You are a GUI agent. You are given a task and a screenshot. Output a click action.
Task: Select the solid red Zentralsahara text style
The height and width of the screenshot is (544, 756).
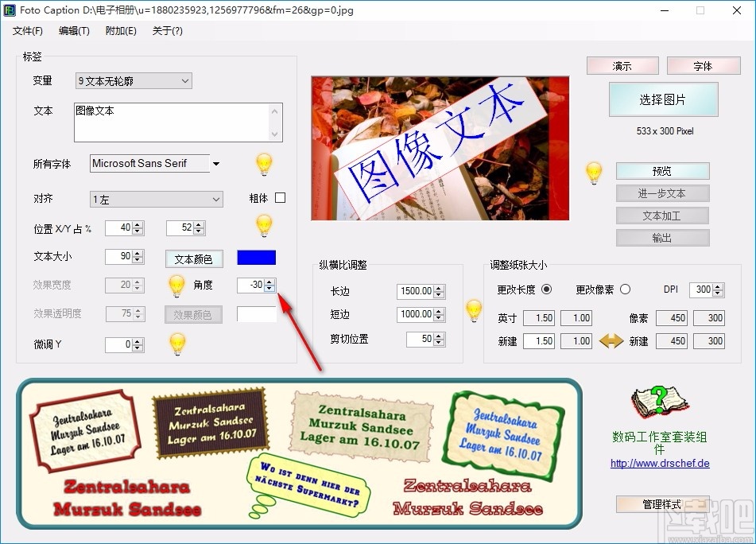[127, 498]
